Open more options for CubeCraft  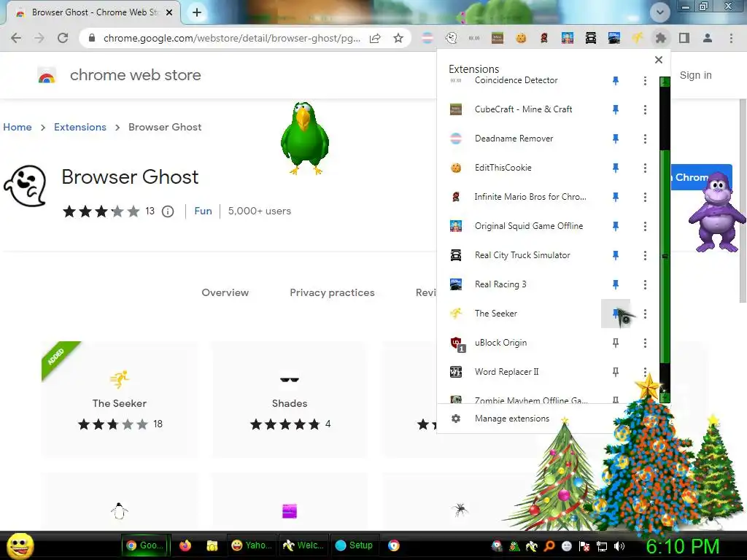pyautogui.click(x=645, y=109)
